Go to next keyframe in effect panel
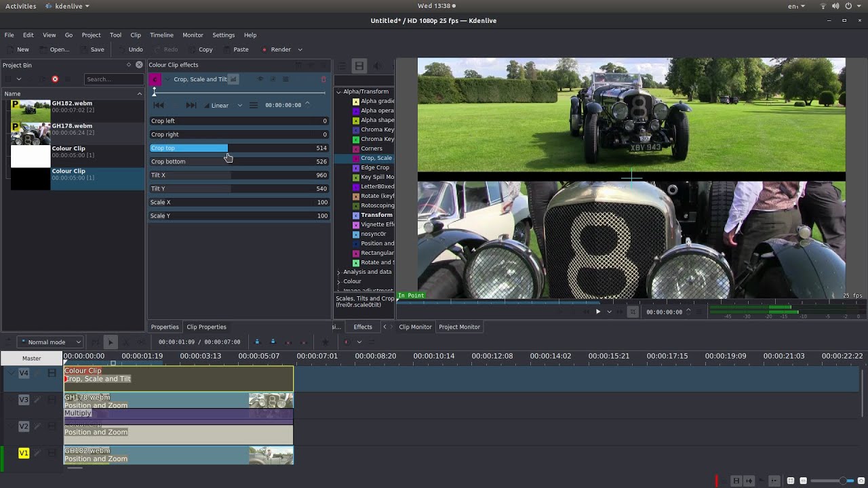Screen dimensions: 868x488 [x=191, y=105]
